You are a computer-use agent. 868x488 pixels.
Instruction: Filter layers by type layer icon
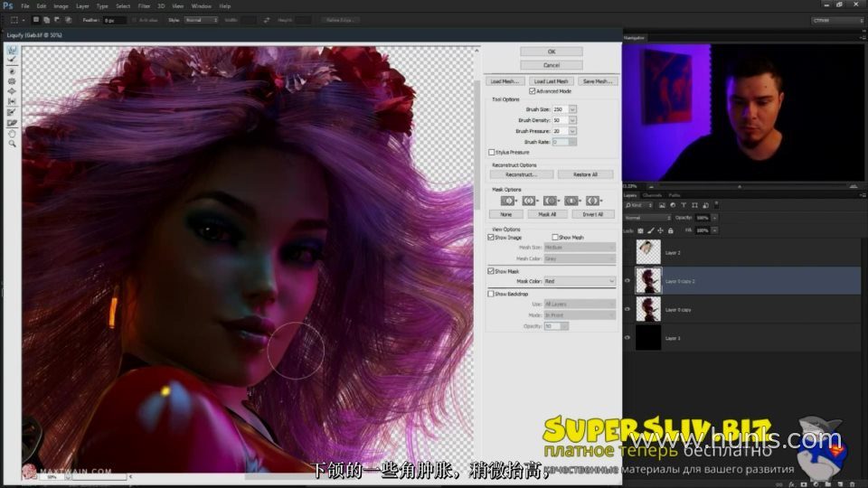pos(684,205)
